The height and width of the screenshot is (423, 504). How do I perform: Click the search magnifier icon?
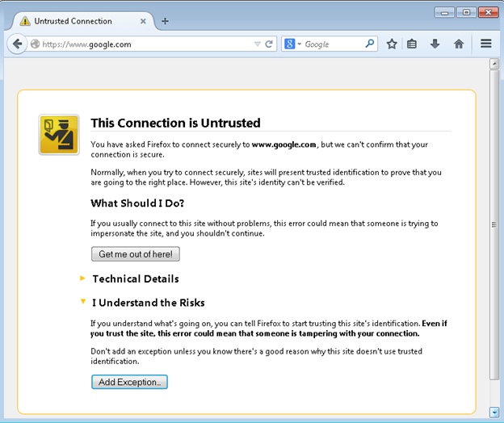(x=370, y=44)
